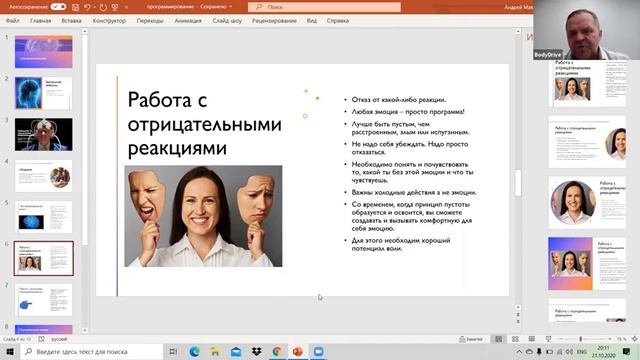The width and height of the screenshot is (640, 360).
Task: Click the zoom percentage value
Action: [x=621, y=339]
